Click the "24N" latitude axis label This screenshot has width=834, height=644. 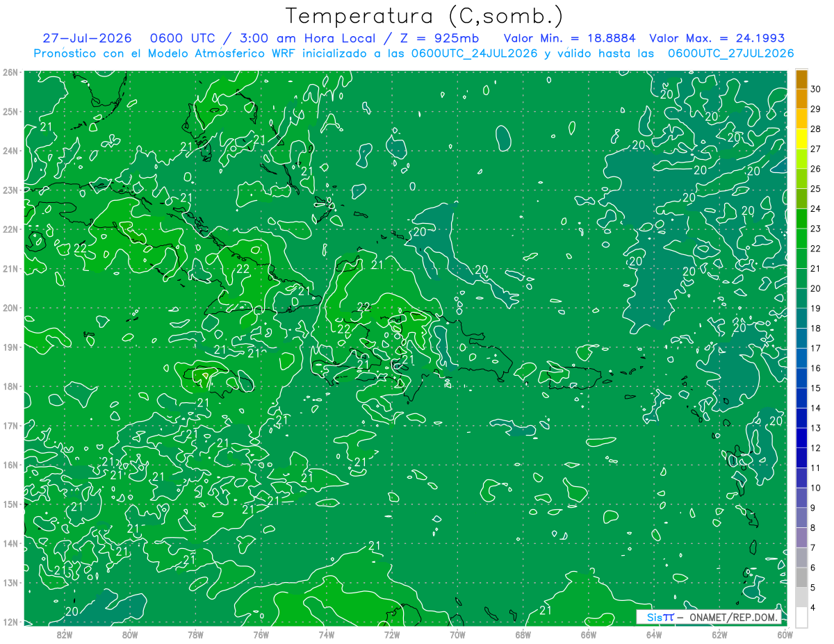(10, 151)
